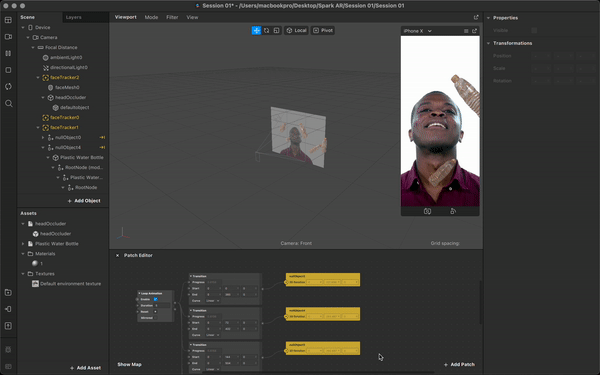
Task: Open the iPhone X device dropdown
Action: [417, 31]
